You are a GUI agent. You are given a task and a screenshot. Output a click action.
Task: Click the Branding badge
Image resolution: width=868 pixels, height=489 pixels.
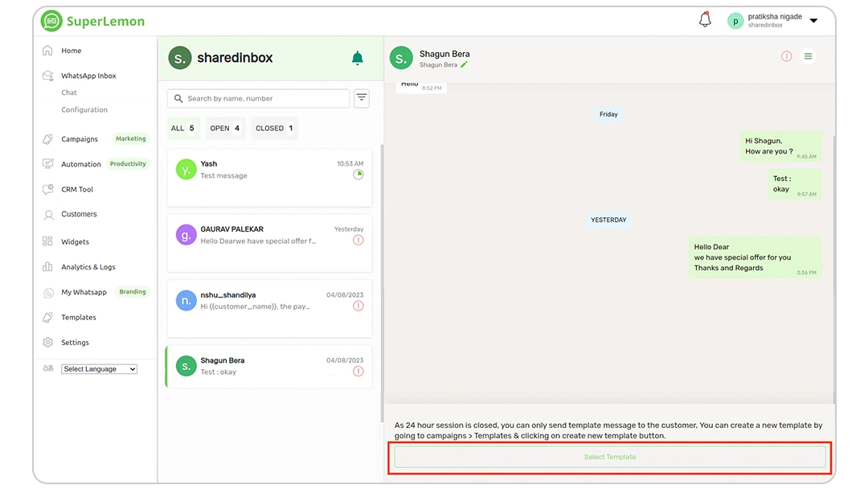click(x=133, y=292)
